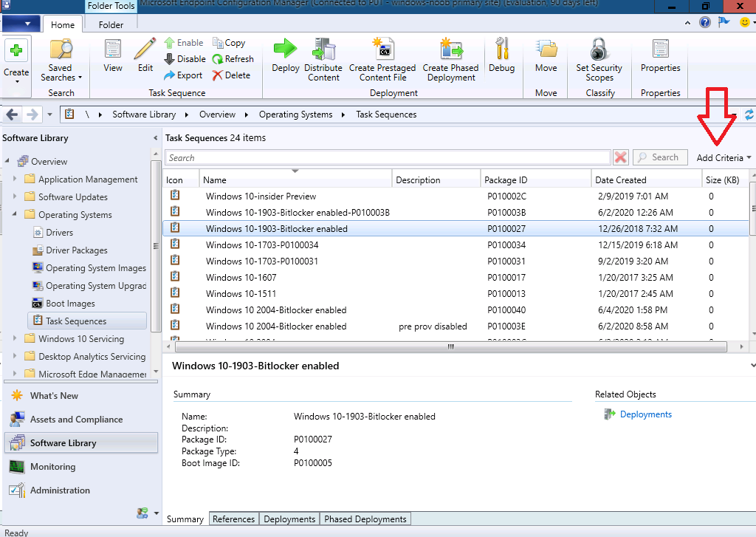Click the Set Security Scopes padlock icon

(x=599, y=49)
